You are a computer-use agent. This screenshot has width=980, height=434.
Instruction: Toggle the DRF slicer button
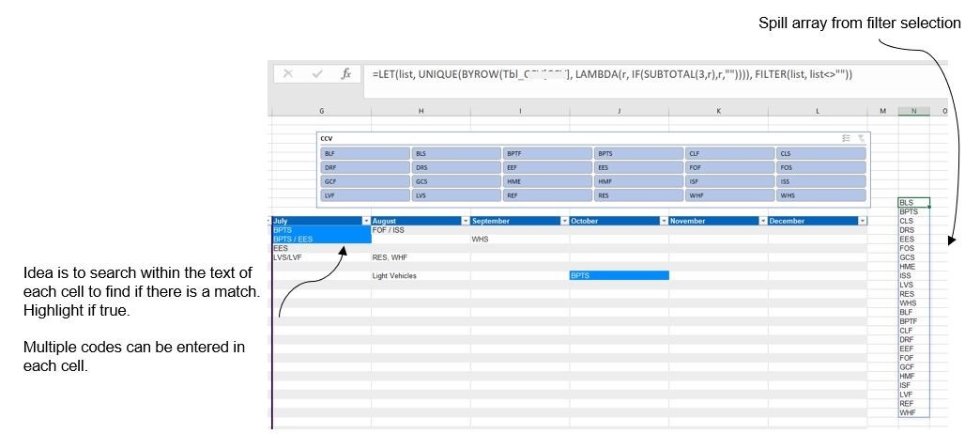click(x=364, y=167)
